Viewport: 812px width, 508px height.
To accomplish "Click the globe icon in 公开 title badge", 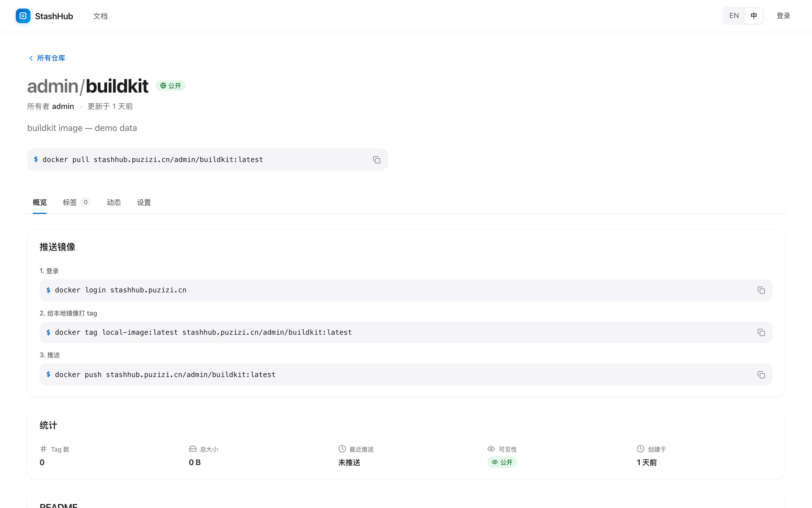I will coord(163,86).
